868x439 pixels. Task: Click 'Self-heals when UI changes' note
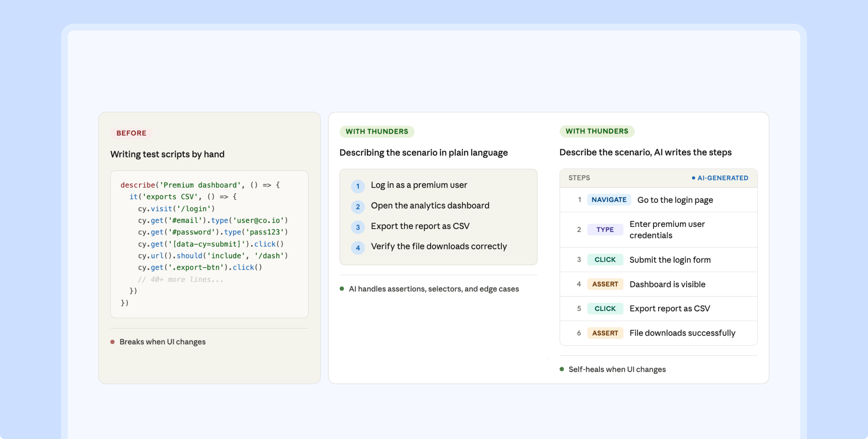click(617, 369)
